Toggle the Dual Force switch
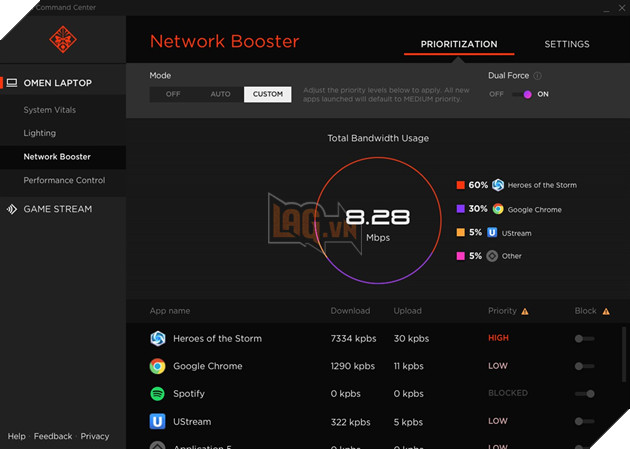This screenshot has height=449, width=630. [x=522, y=94]
